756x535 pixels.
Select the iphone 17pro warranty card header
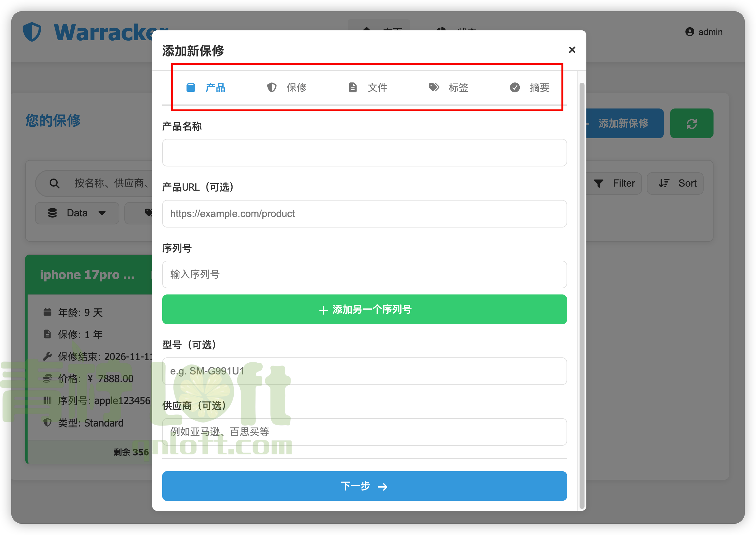tap(87, 274)
